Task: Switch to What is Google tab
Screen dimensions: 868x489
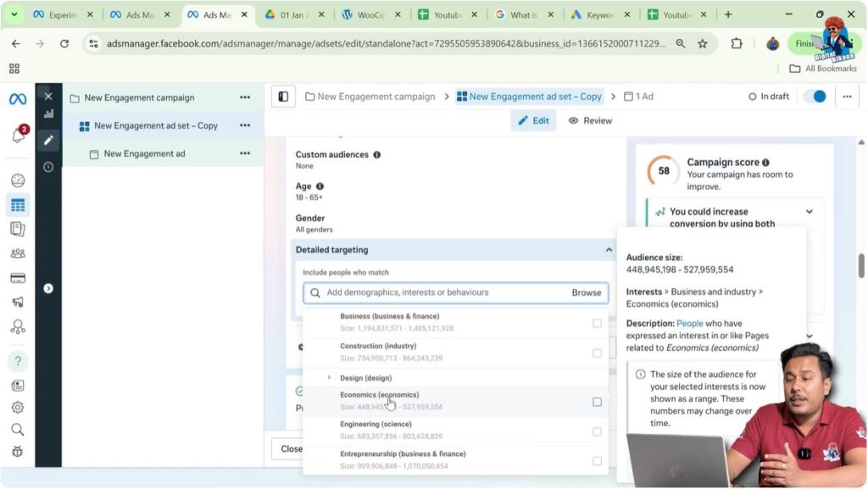Action: pyautogui.click(x=524, y=15)
